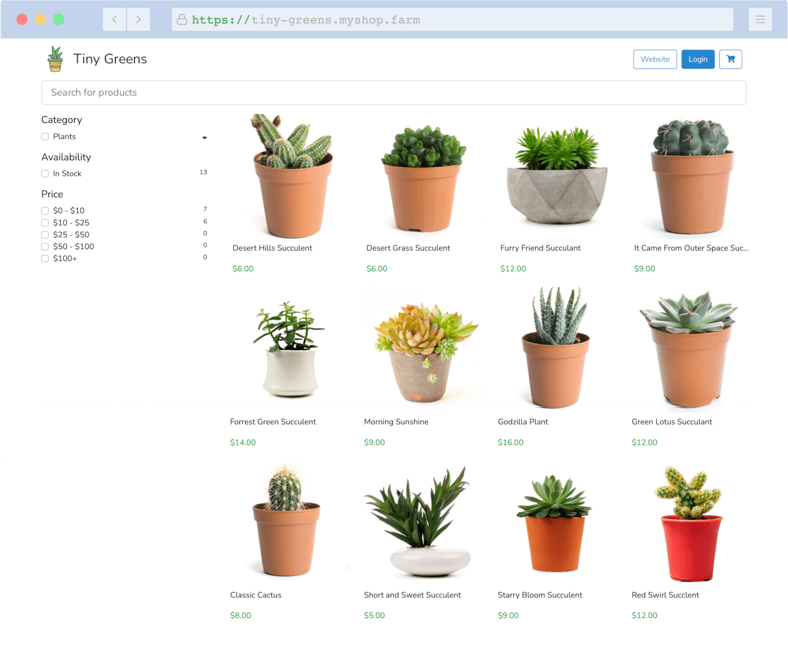Image resolution: width=788 pixels, height=672 pixels.
Task: Enable the $50 - $100 price filter
Action: point(45,246)
